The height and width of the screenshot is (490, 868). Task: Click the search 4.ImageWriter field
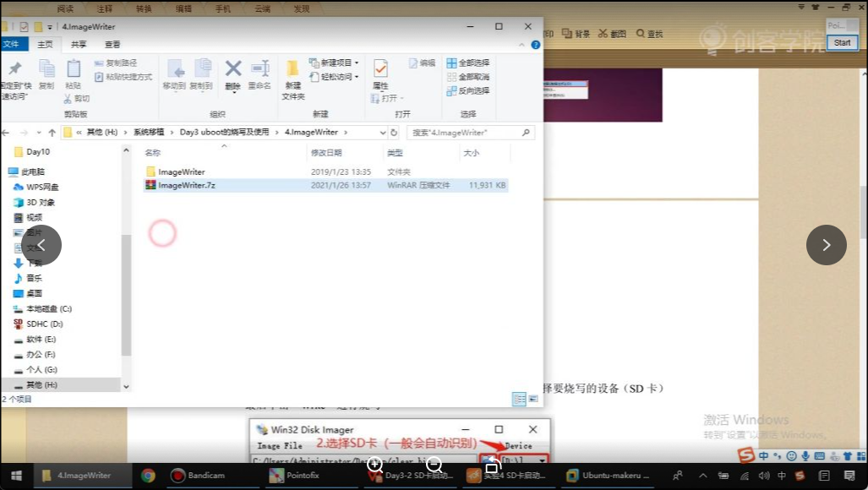pos(471,133)
